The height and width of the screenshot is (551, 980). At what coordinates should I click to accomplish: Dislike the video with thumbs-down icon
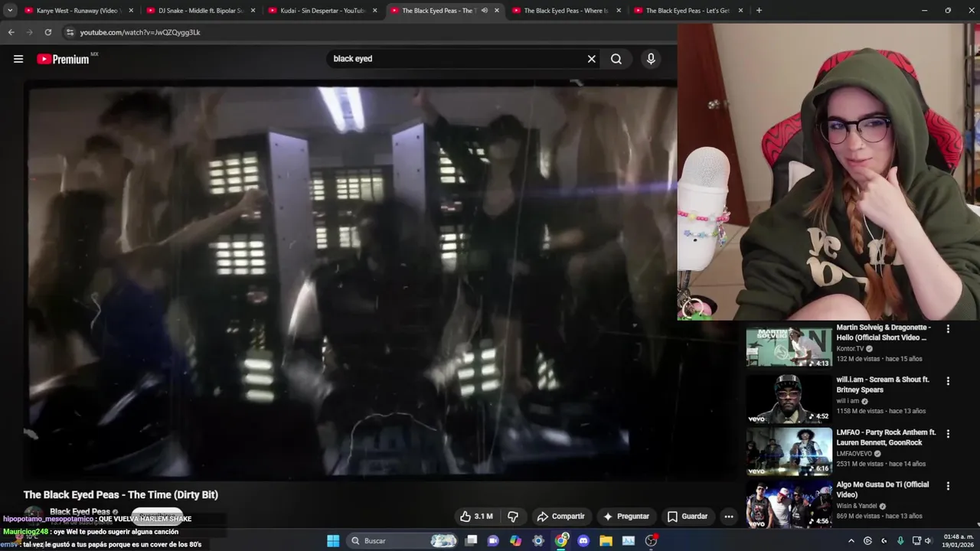tap(514, 517)
